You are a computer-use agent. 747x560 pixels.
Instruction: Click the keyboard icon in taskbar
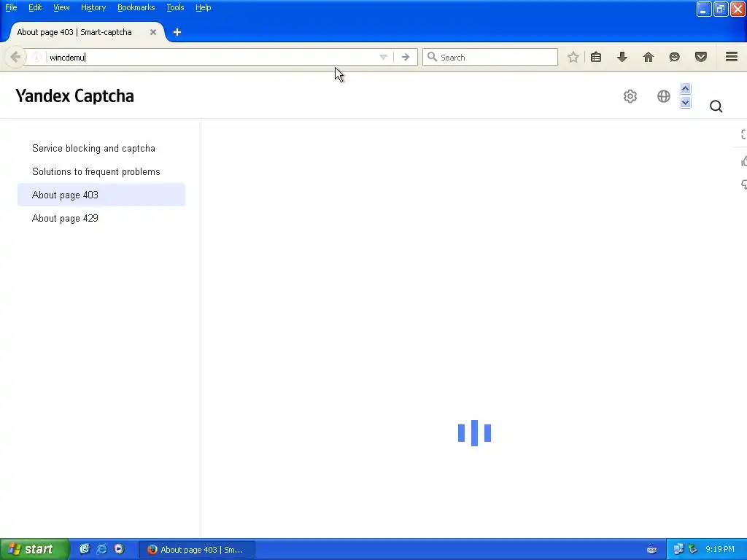tap(651, 550)
